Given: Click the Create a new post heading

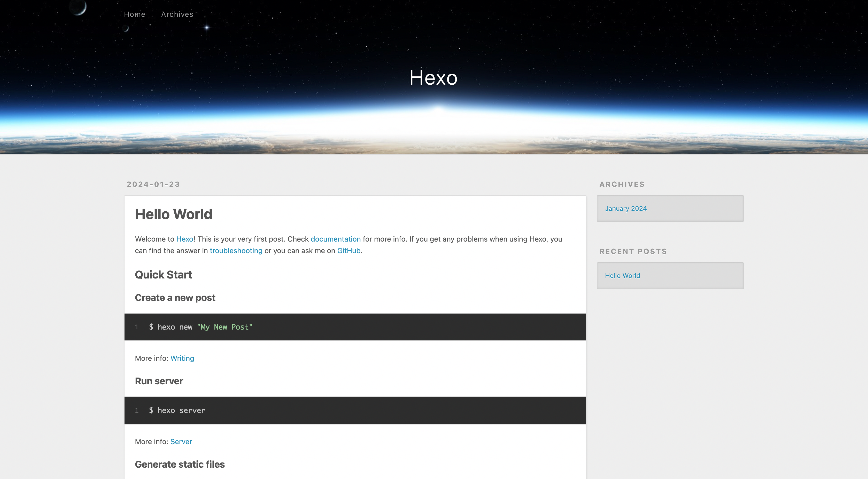Looking at the screenshot, I should pyautogui.click(x=175, y=298).
